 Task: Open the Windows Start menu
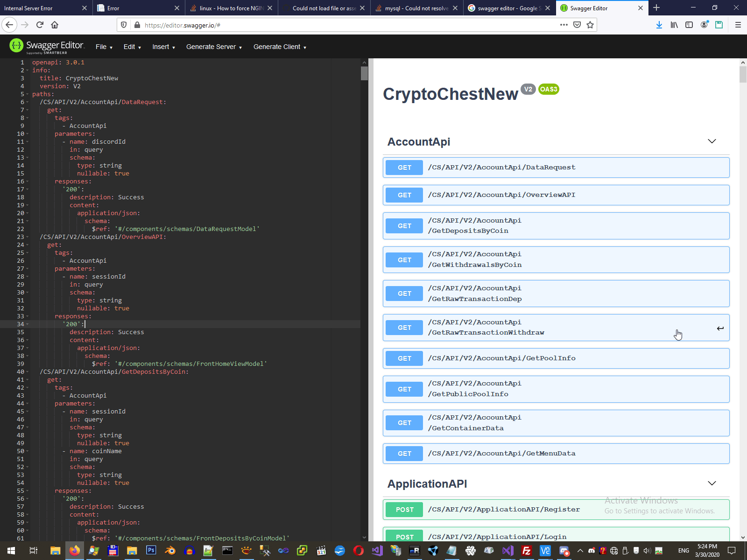click(x=11, y=551)
